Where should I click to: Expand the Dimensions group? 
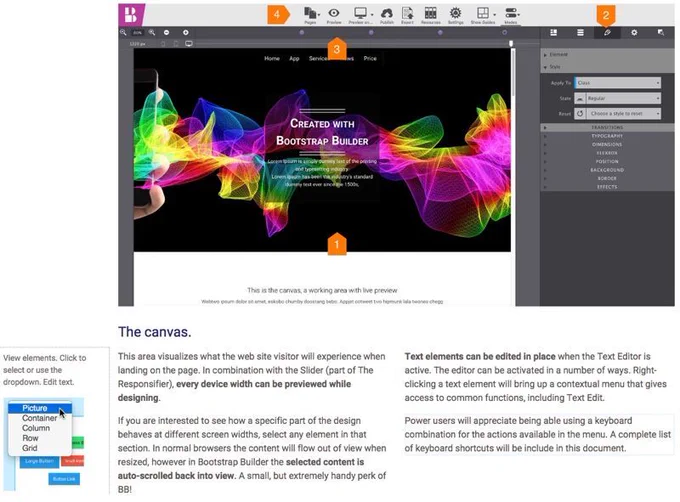pyautogui.click(x=607, y=144)
